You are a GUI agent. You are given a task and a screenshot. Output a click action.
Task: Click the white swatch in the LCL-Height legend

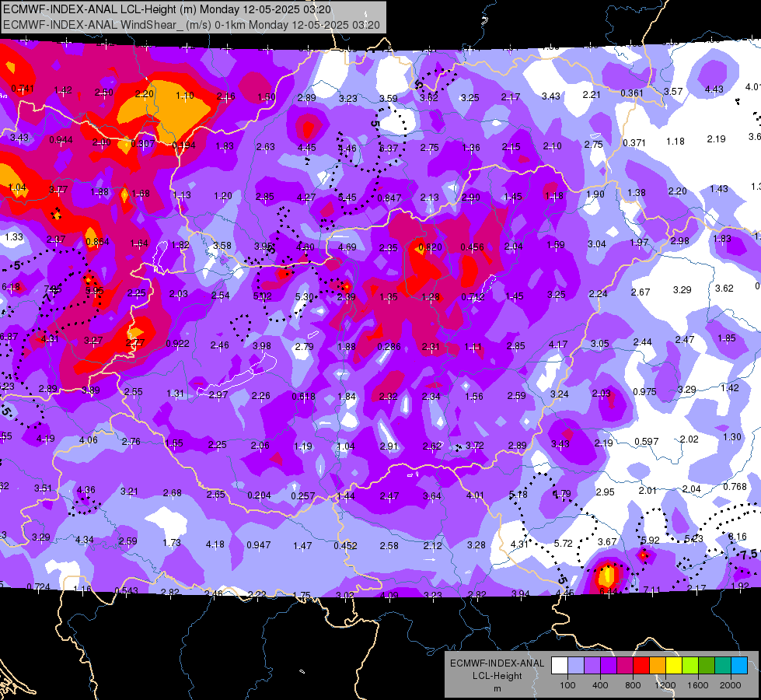coord(560,665)
